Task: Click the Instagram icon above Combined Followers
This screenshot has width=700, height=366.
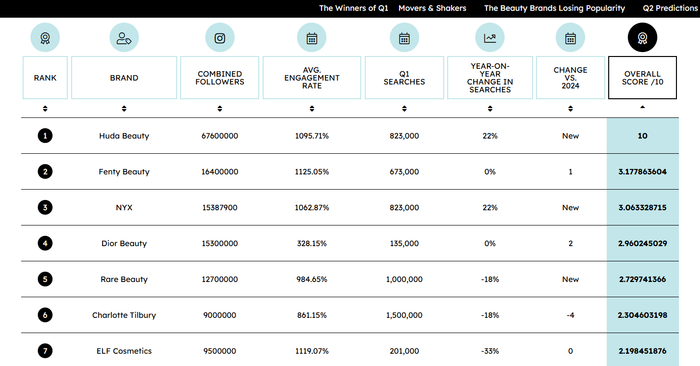Action: pyautogui.click(x=220, y=38)
